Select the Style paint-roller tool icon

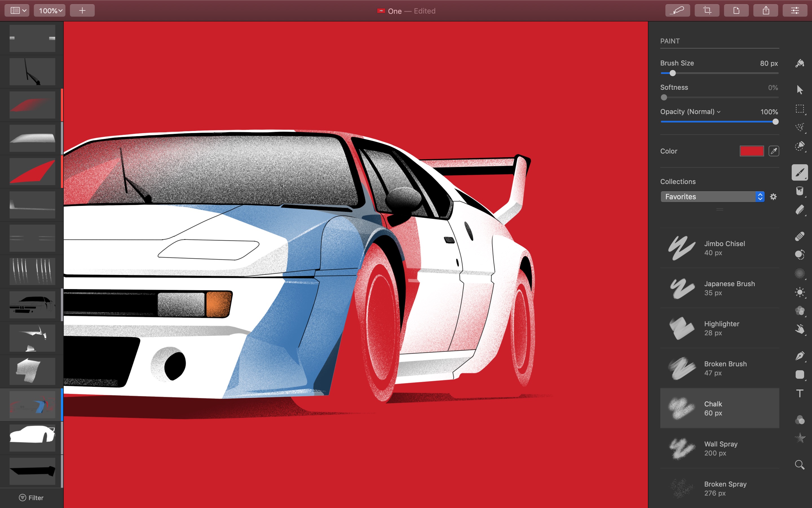point(800,63)
